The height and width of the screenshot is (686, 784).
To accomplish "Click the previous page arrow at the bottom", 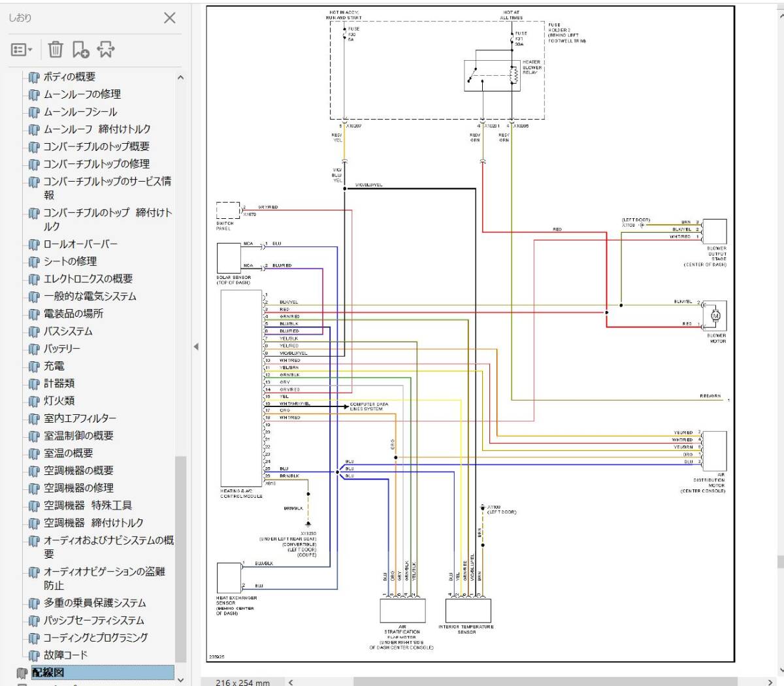I will coord(291,681).
